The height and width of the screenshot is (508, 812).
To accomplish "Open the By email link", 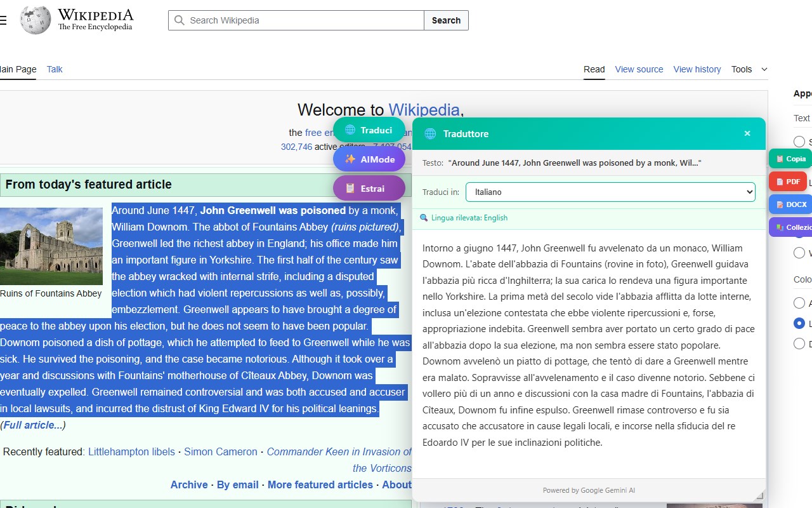I will 238,485.
